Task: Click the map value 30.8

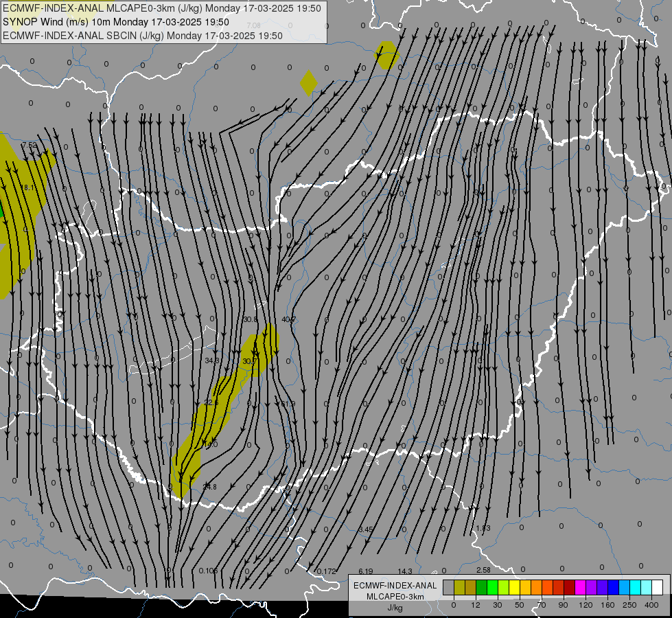Action: pyautogui.click(x=251, y=319)
